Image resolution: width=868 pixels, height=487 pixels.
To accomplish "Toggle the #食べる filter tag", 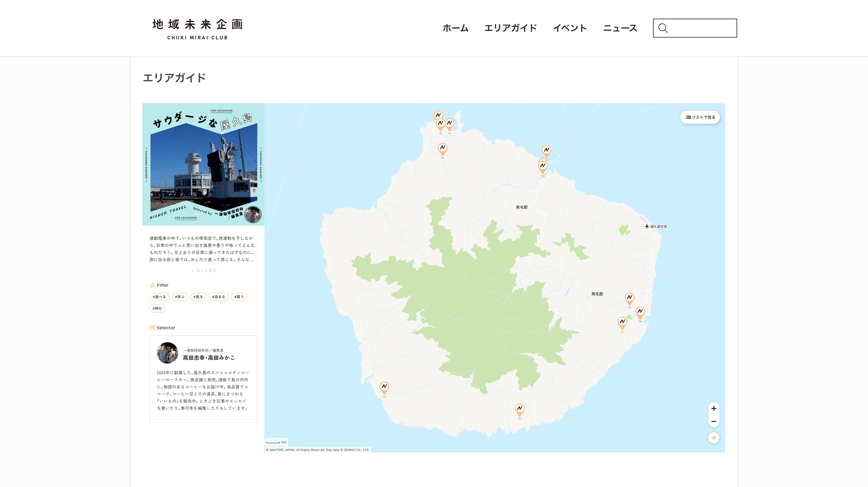I will click(x=159, y=297).
